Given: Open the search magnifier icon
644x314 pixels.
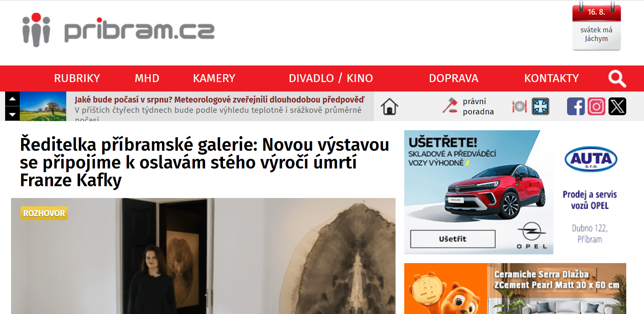Looking at the screenshot, I should 617,78.
